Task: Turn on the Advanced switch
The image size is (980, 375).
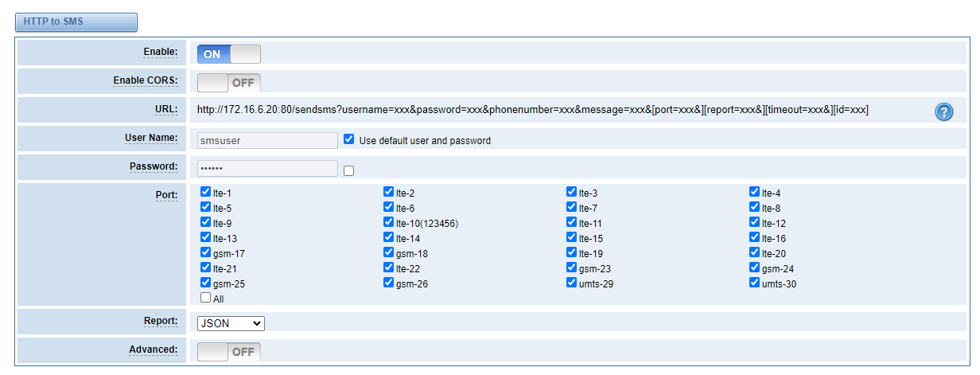Action: coord(229,352)
